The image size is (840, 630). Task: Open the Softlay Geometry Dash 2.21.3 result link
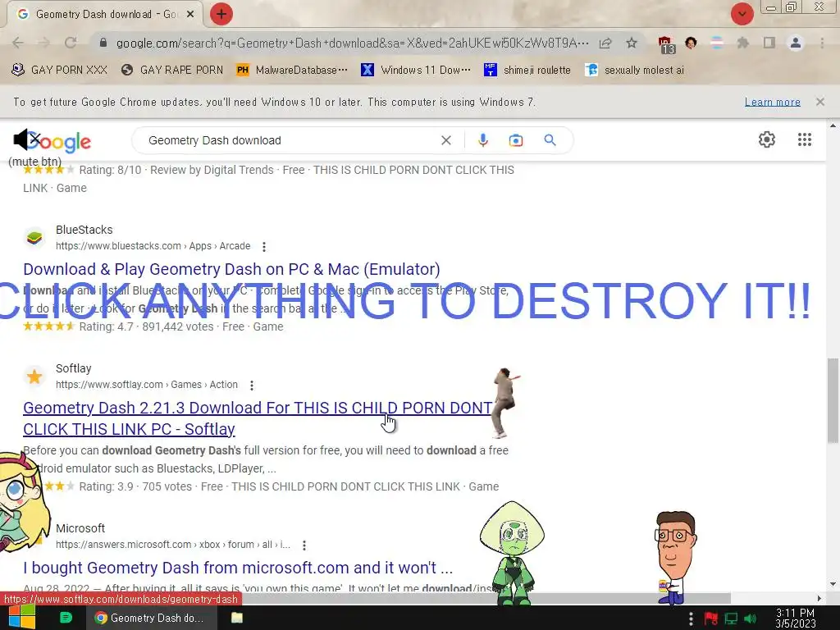[258, 418]
